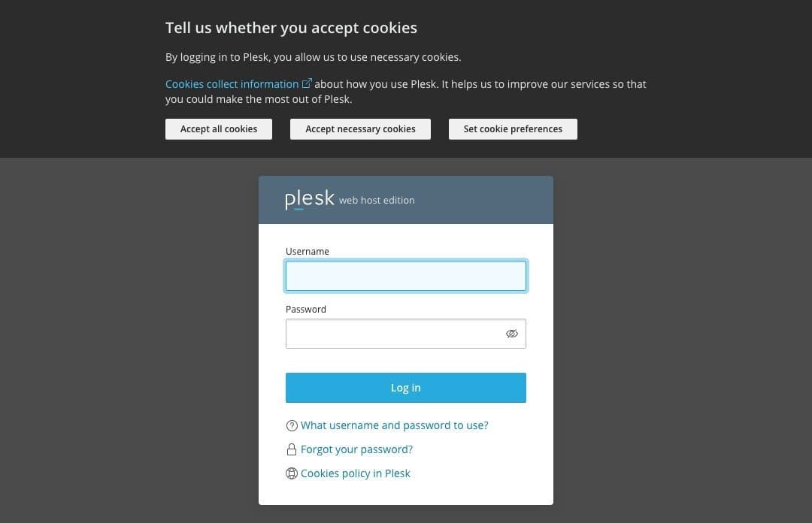Open the Cookies collect information link
Viewport: 812px width, 523px height.
232,83
